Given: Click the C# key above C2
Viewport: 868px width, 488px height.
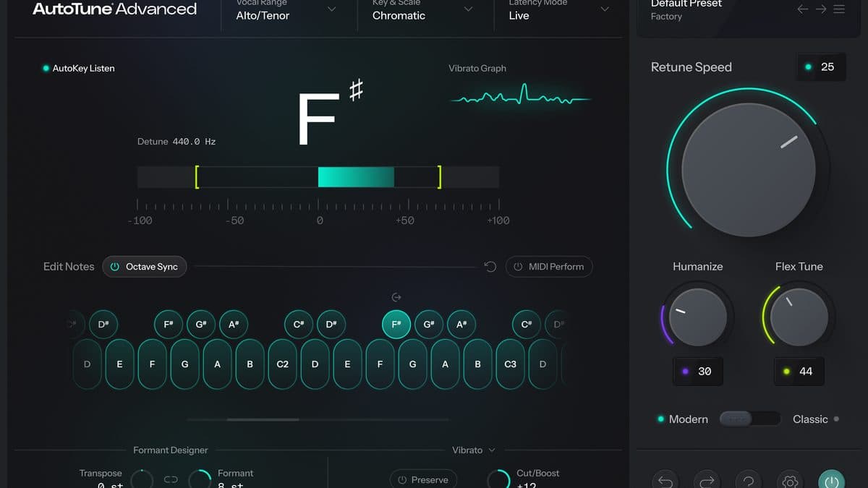Looking at the screenshot, I should point(299,325).
